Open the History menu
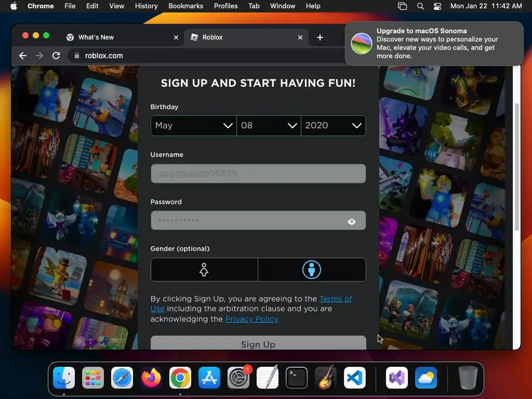This screenshot has width=532, height=399. [146, 6]
